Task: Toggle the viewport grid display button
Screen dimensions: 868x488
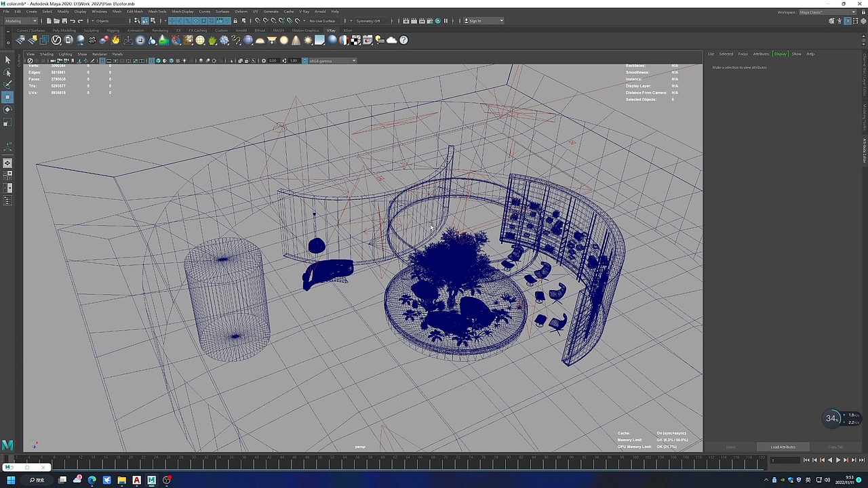Action: pyautogui.click(x=102, y=61)
